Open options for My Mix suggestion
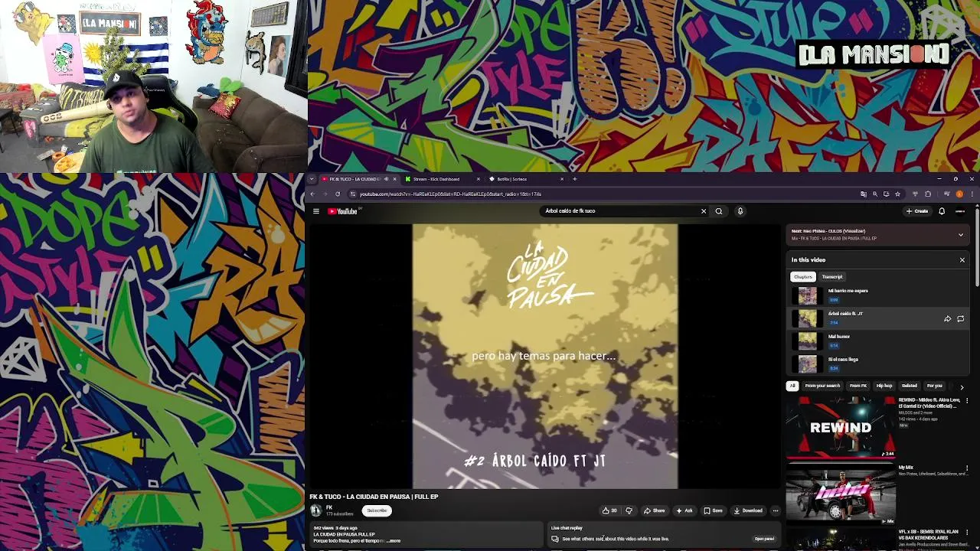The image size is (980, 551). click(967, 468)
